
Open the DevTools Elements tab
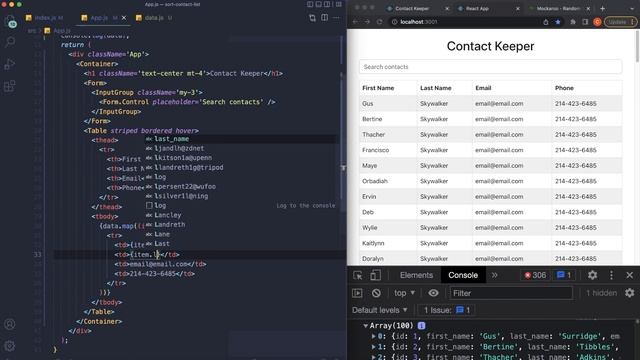coord(416,276)
